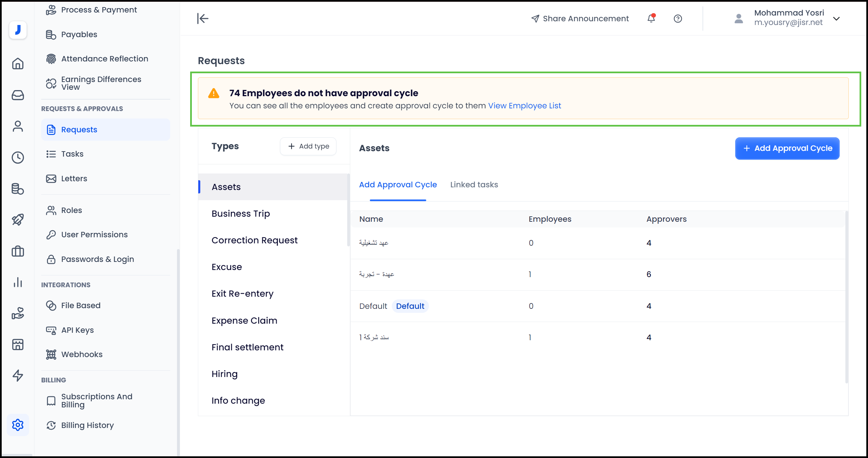
Task: Click the Add type button
Action: point(308,146)
